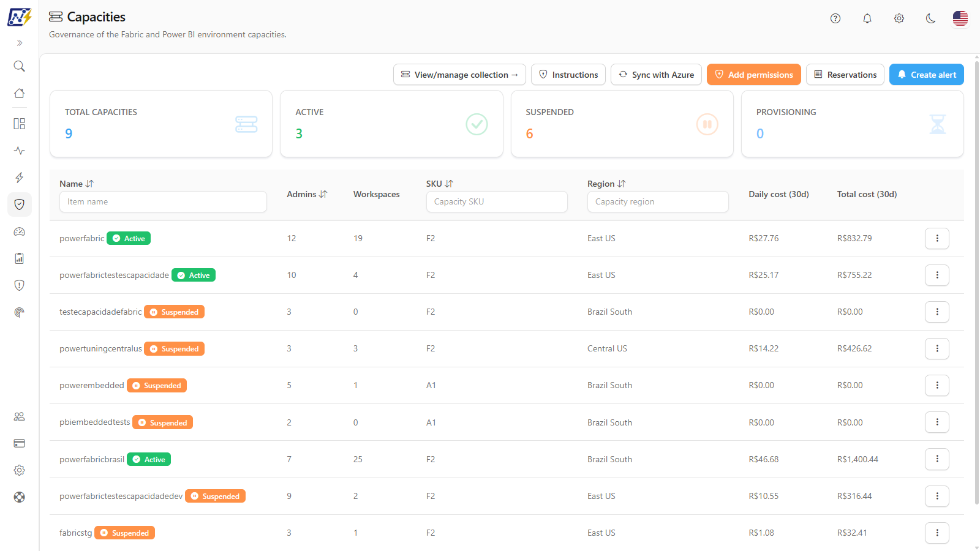
Task: Select the shield checkmark governance icon
Action: tap(20, 204)
